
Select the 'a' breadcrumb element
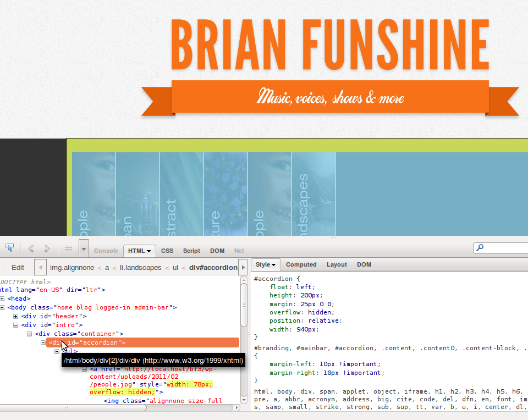(107, 268)
